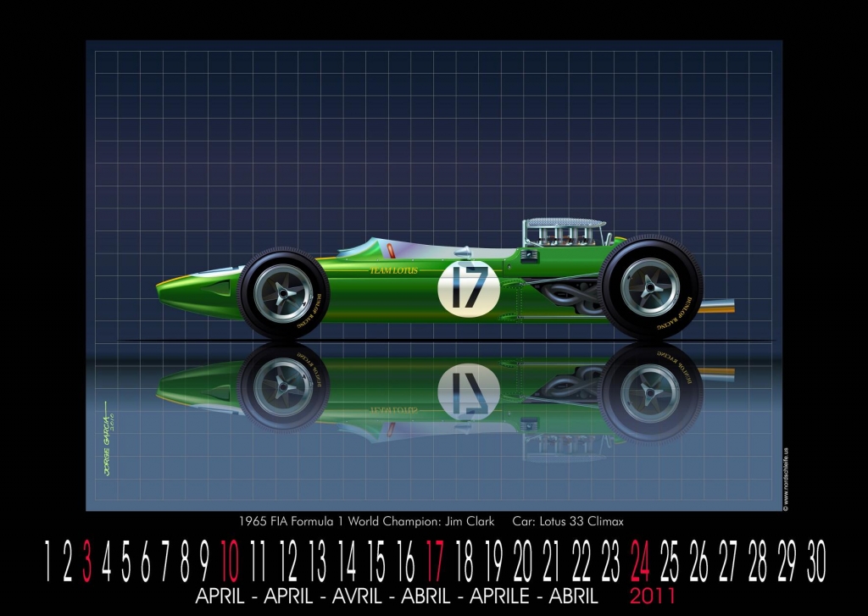
Task: Click the word APRILE in month row
Action: 499,597
